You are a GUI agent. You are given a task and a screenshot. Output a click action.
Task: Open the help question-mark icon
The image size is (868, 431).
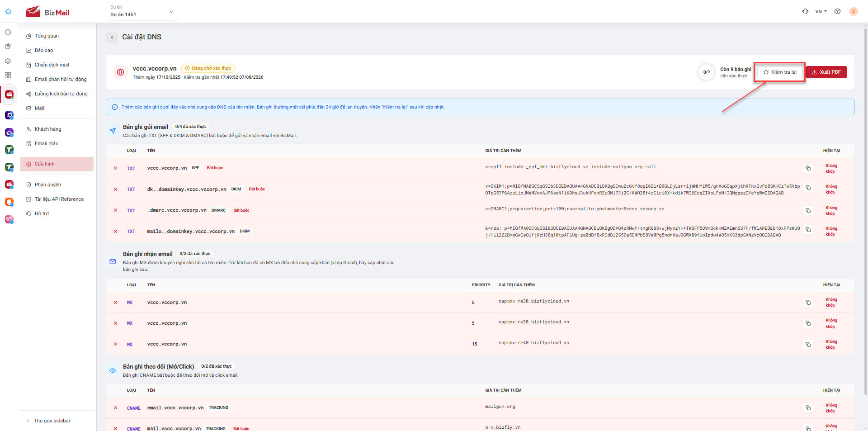pyautogui.click(x=837, y=11)
